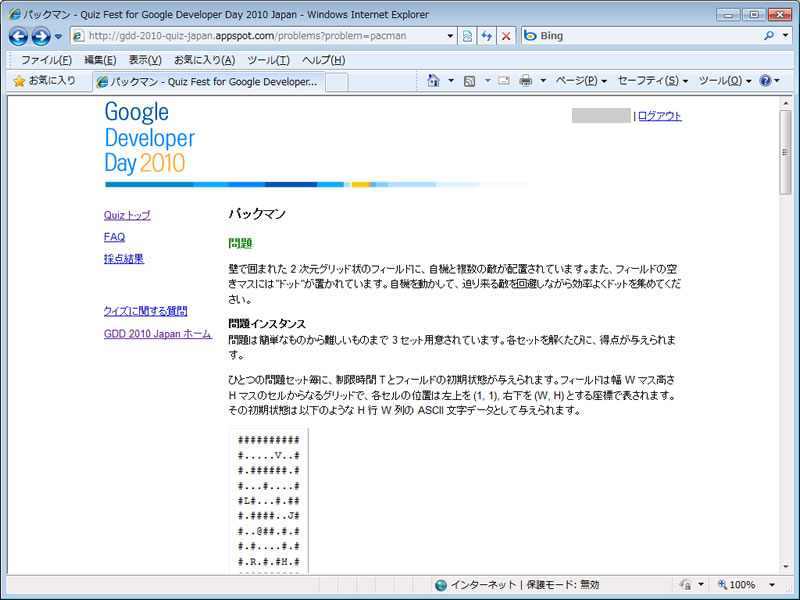Viewport: 800px width, 600px height.
Task: Open the お気に入り favorites star button
Action: [x=44, y=81]
